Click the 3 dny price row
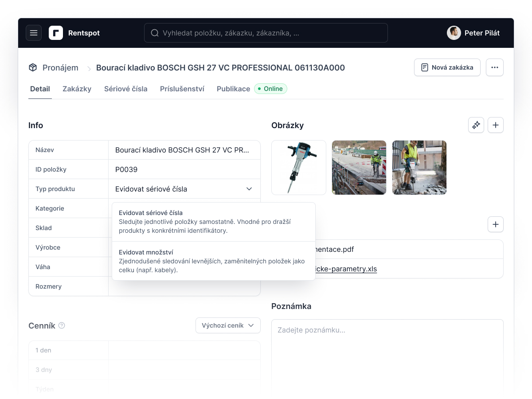532x399 pixels. click(x=145, y=370)
